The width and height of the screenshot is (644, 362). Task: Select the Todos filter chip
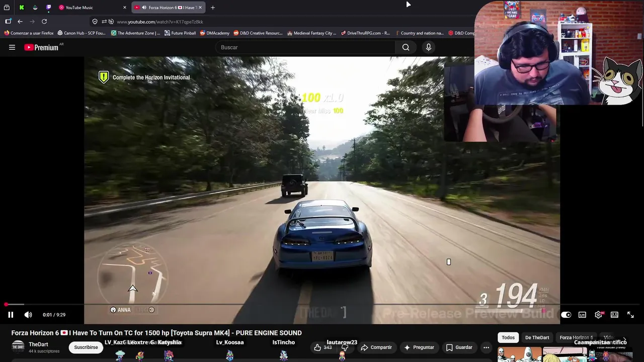pos(508,337)
